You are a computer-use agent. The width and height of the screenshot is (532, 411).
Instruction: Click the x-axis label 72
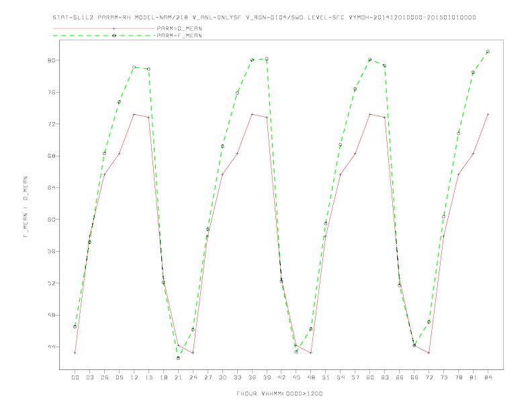429,377
